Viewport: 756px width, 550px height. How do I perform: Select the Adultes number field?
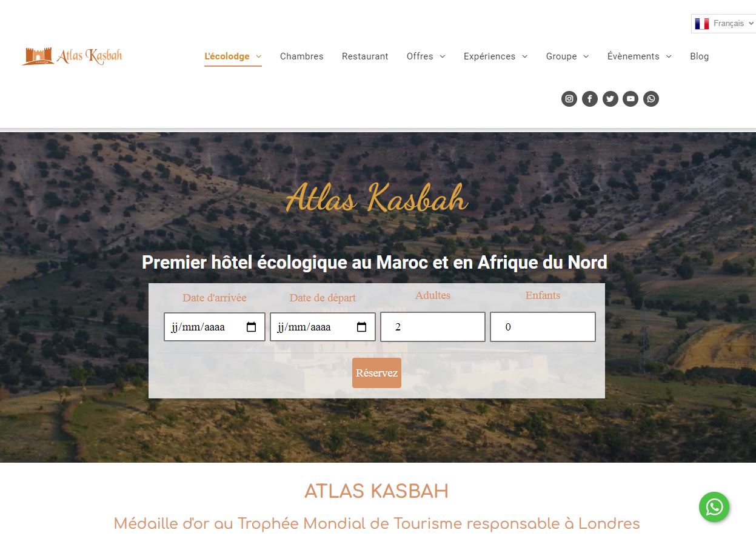coord(433,327)
